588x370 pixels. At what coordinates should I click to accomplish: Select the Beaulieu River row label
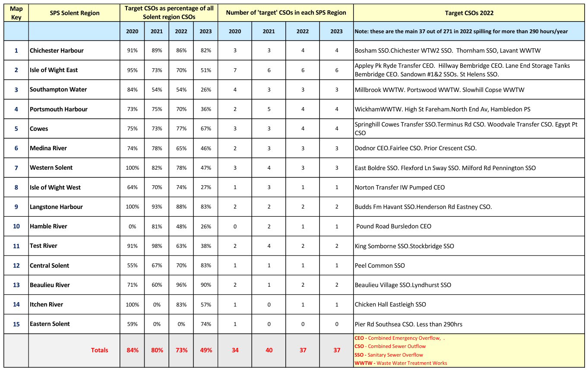pyautogui.click(x=50, y=285)
